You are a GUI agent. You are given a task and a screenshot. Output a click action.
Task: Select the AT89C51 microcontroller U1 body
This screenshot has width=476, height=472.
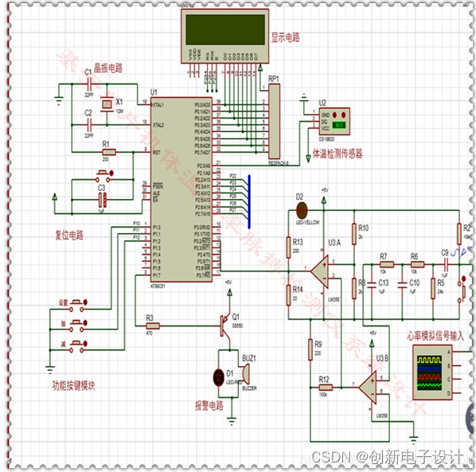[x=181, y=189]
